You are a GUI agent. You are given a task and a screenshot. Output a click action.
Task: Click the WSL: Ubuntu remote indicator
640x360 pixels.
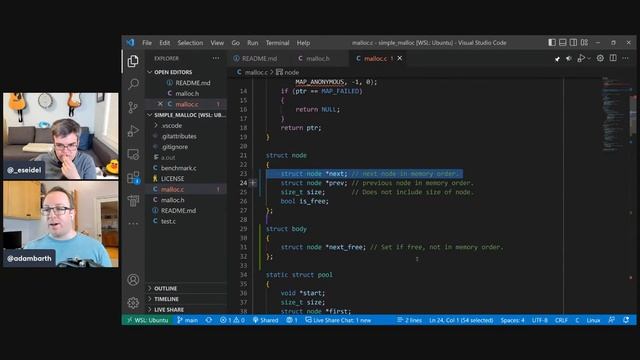pos(147,320)
